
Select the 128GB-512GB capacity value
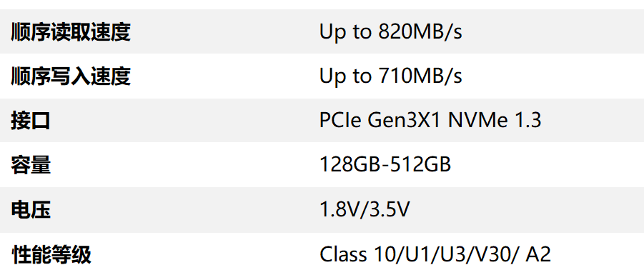(385, 165)
